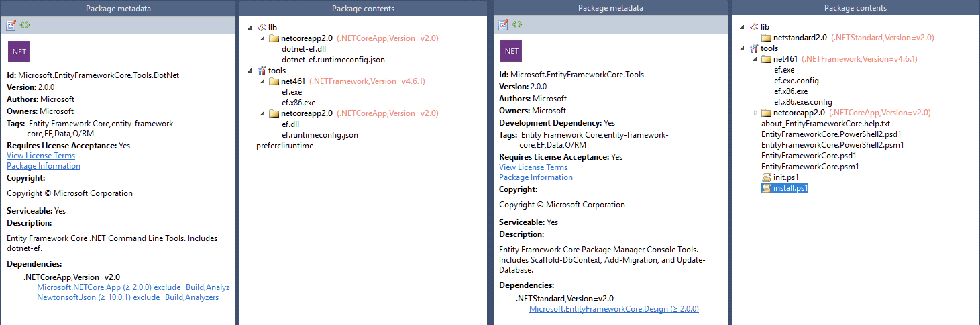Select ef.runtimeconfig.json file
This screenshot has height=325, width=980.
point(320,135)
